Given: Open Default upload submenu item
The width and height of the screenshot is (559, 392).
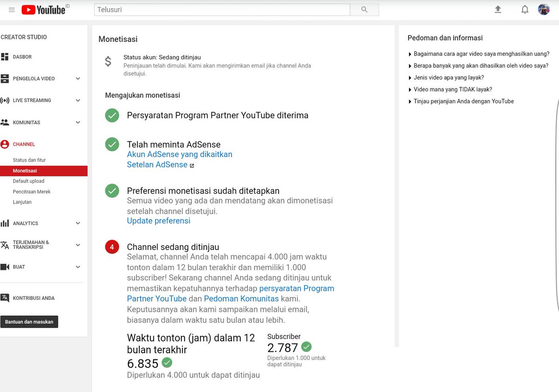Looking at the screenshot, I should 28,181.
